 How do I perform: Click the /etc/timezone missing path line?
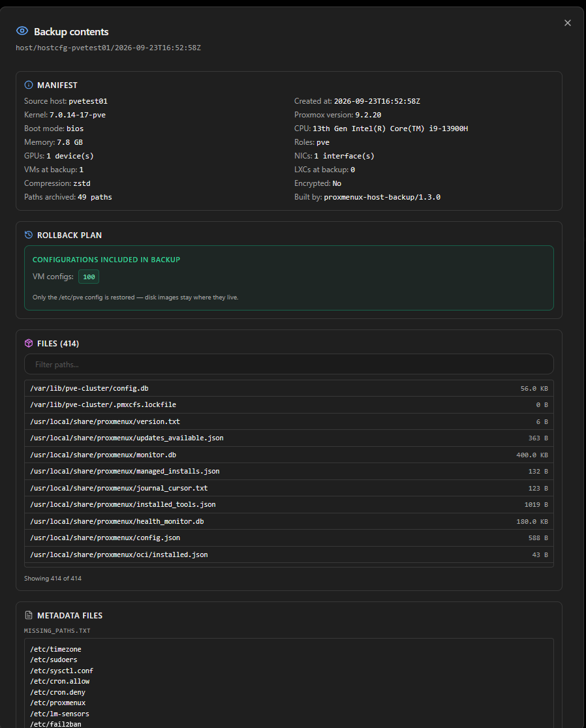(55, 649)
